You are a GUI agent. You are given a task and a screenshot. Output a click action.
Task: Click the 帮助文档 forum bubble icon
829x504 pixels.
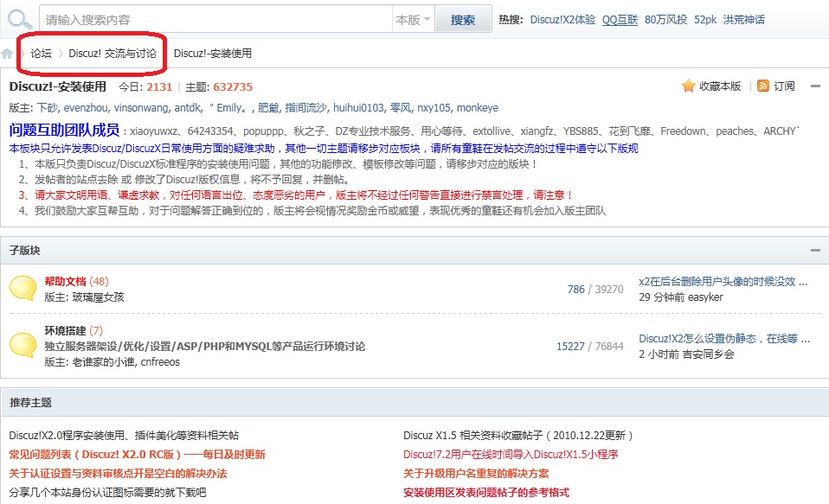click(22, 289)
